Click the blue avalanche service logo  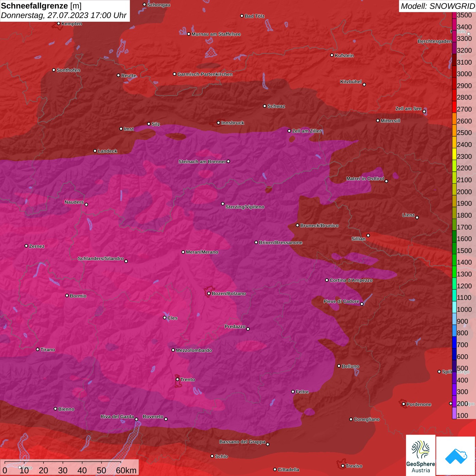(x=456, y=456)
